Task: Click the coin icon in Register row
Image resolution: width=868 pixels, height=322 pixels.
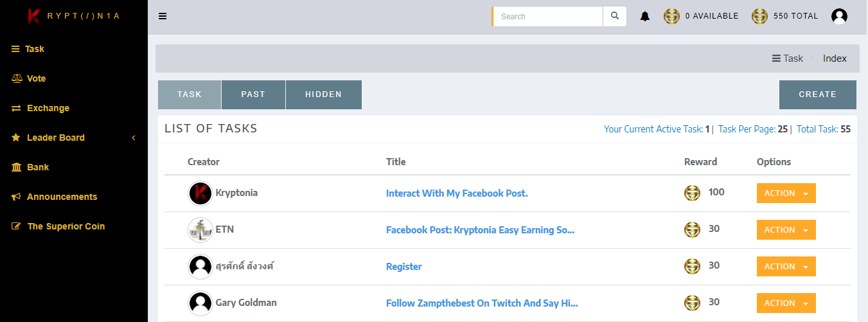Action: 692,266
